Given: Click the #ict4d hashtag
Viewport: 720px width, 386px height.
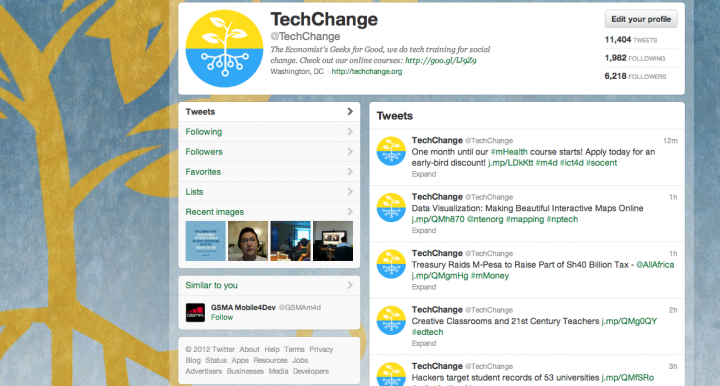Looking at the screenshot, I should pos(572,162).
